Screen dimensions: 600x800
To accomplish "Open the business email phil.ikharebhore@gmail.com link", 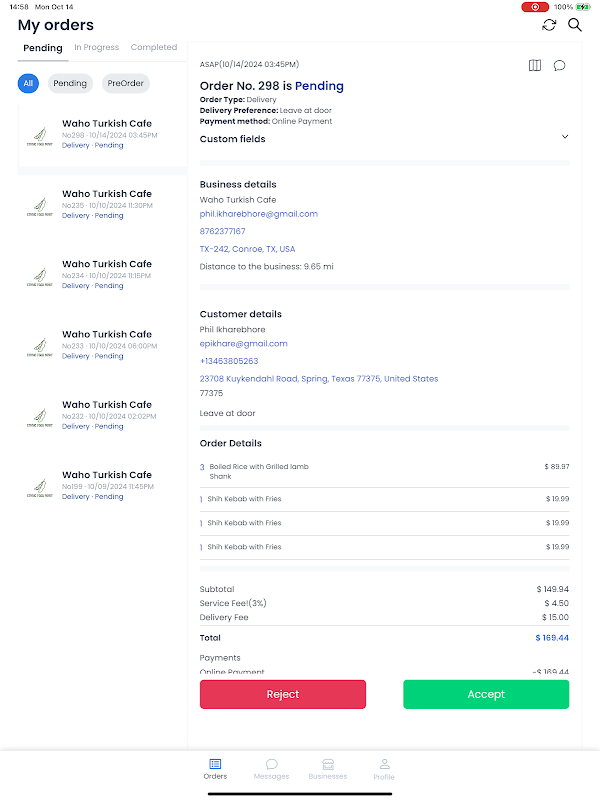I will point(259,214).
